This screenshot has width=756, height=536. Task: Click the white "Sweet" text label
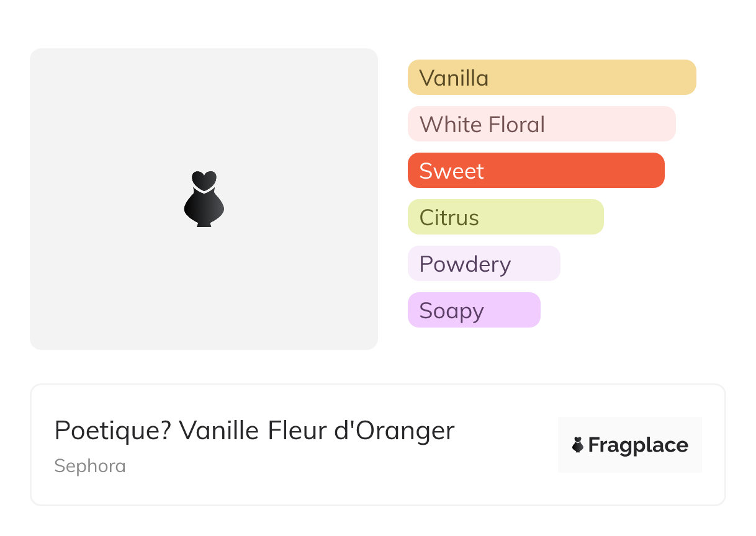pyautogui.click(x=451, y=171)
